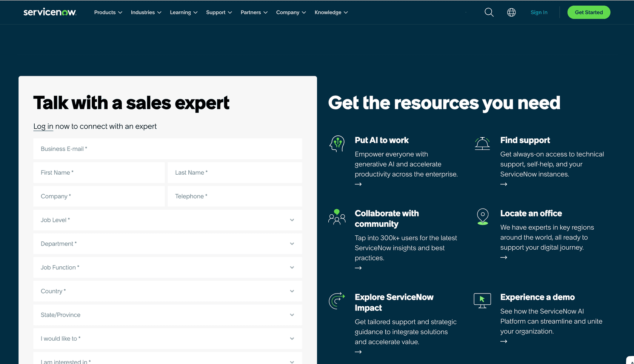
Task: Follow the arrow under Locate an office
Action: click(x=504, y=257)
